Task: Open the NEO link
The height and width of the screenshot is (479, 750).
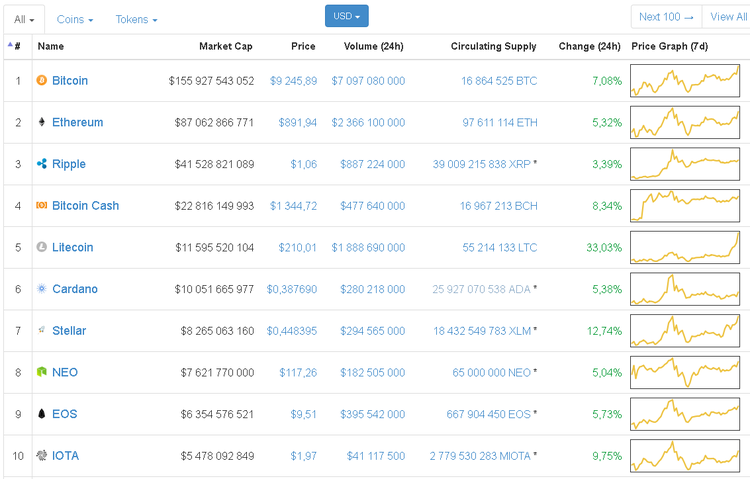Action: (x=65, y=372)
